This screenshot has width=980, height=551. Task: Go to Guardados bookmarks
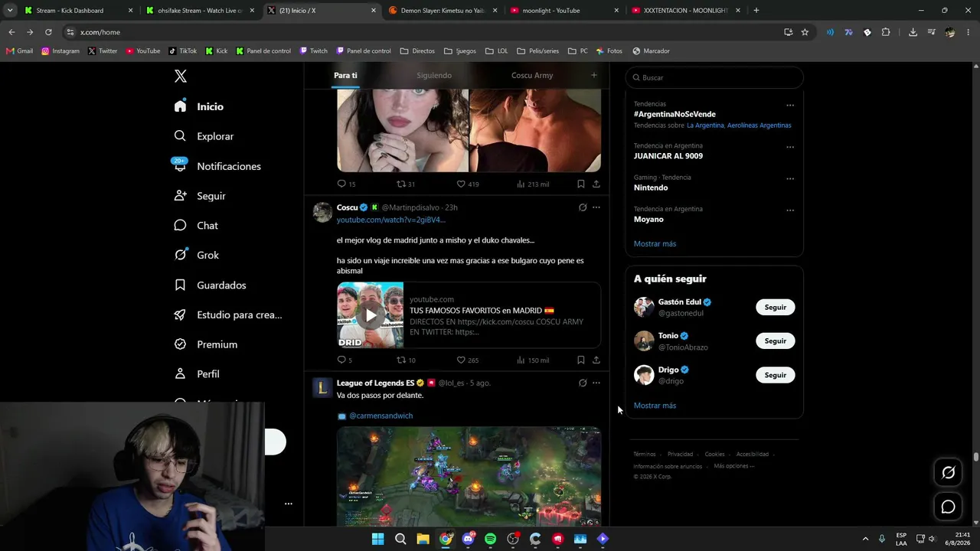(210, 285)
